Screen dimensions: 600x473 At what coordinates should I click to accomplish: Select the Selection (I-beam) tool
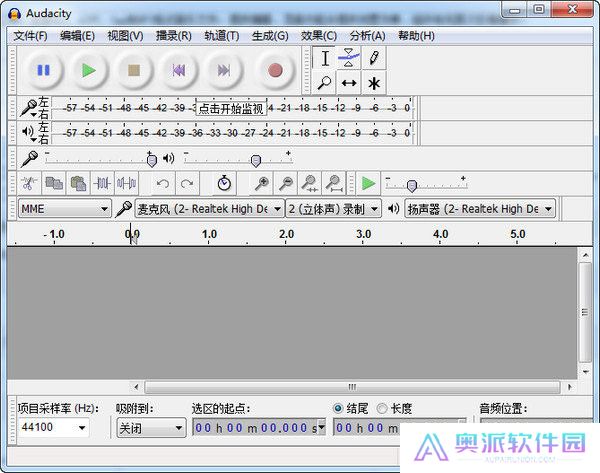[x=324, y=58]
